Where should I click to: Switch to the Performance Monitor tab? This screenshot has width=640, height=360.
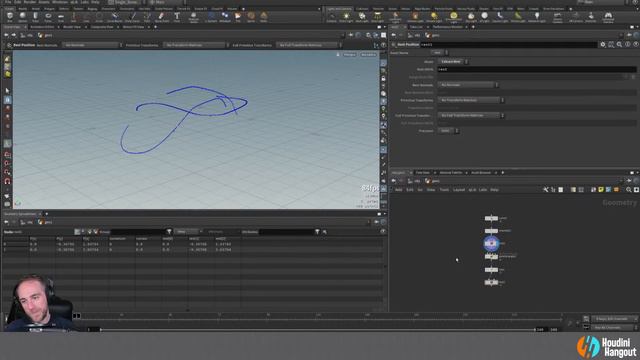tap(448, 27)
